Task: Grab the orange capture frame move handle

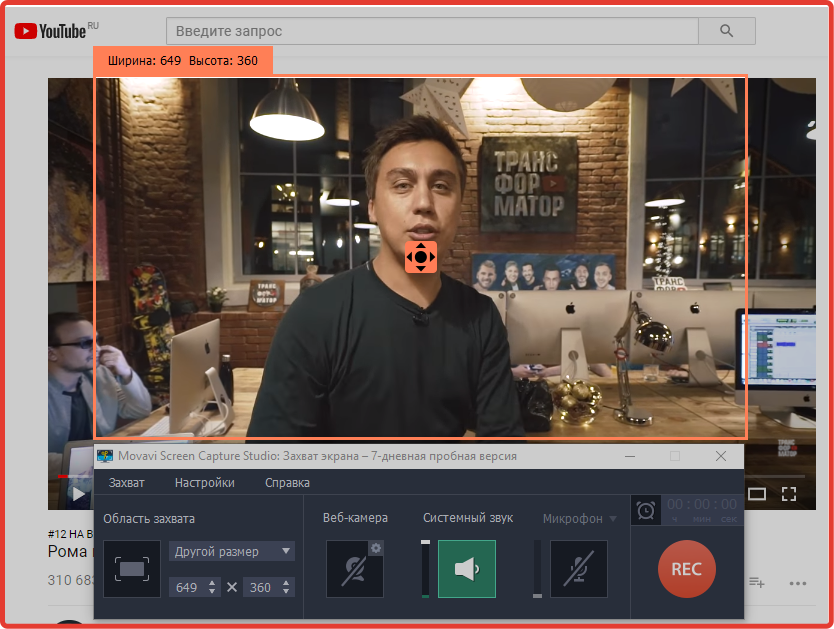Action: [x=421, y=257]
